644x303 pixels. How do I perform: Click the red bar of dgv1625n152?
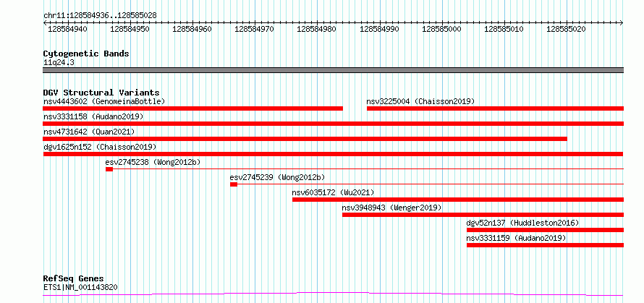(x=334, y=154)
